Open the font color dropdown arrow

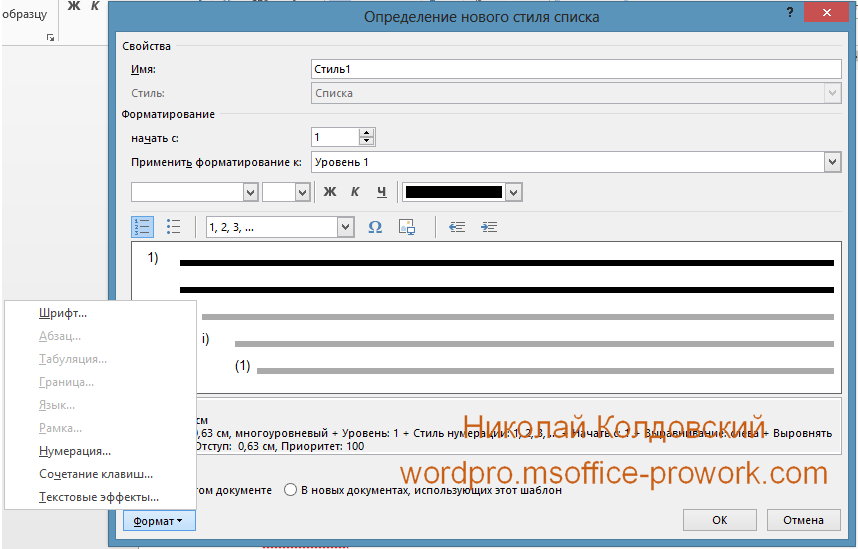coord(513,192)
